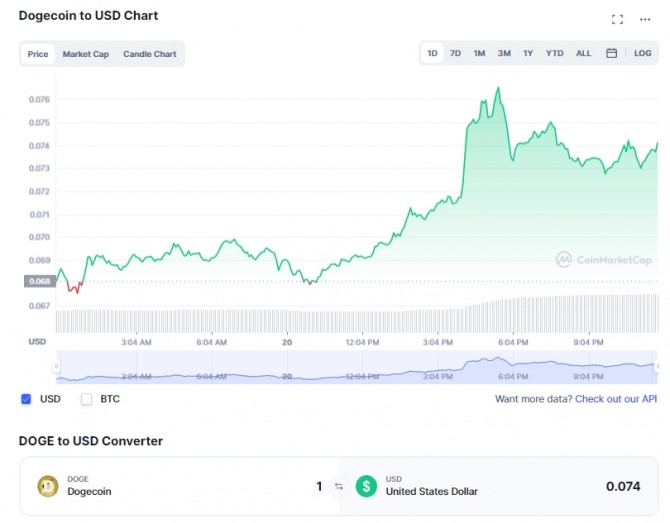
Task: Click the left handle of range slider
Action: (x=57, y=367)
